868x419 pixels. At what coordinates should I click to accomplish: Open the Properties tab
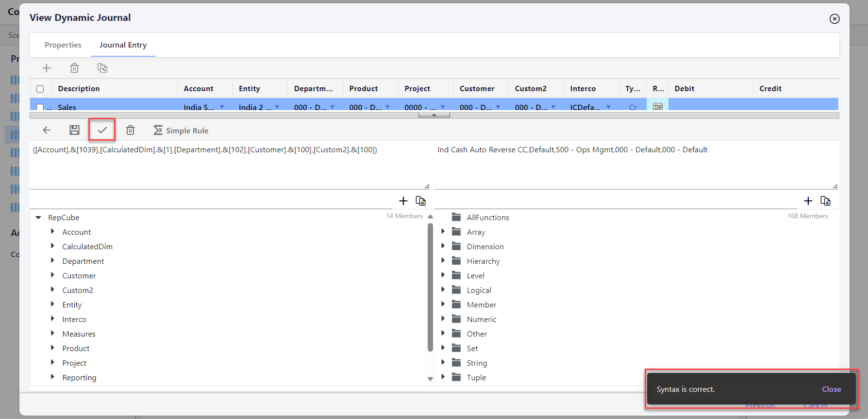pos(63,45)
